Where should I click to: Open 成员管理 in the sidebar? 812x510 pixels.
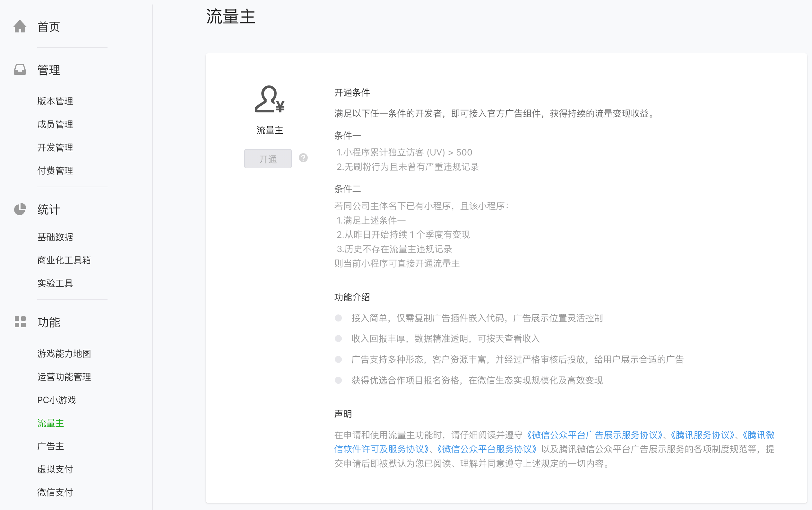pos(55,125)
